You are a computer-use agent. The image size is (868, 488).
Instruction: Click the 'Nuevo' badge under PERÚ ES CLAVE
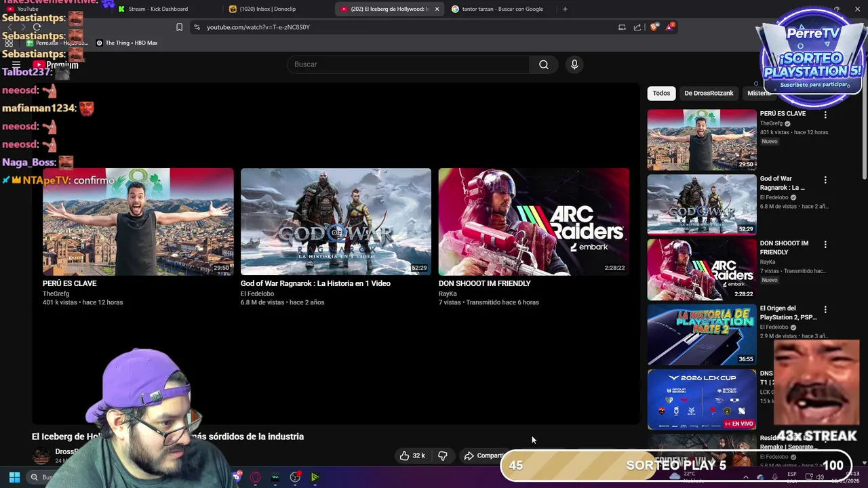tap(770, 142)
